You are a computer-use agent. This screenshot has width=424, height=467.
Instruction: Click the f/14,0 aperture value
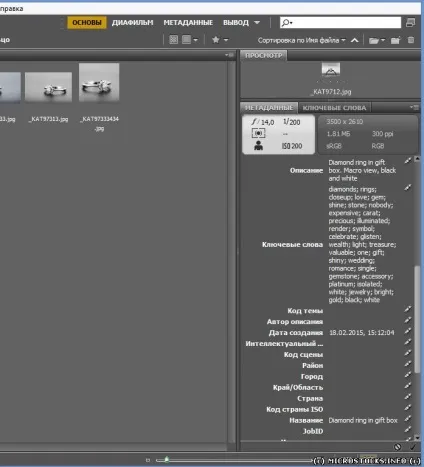coord(263,122)
